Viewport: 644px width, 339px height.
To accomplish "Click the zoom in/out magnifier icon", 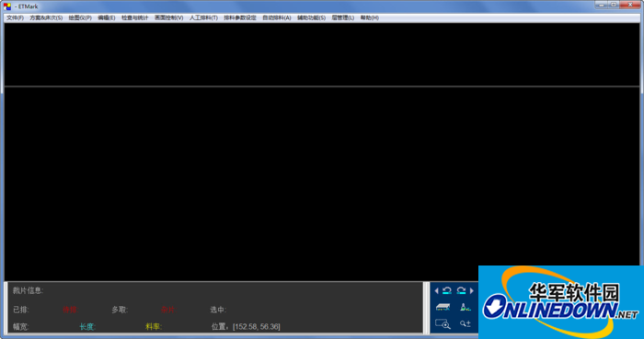I will click(466, 323).
